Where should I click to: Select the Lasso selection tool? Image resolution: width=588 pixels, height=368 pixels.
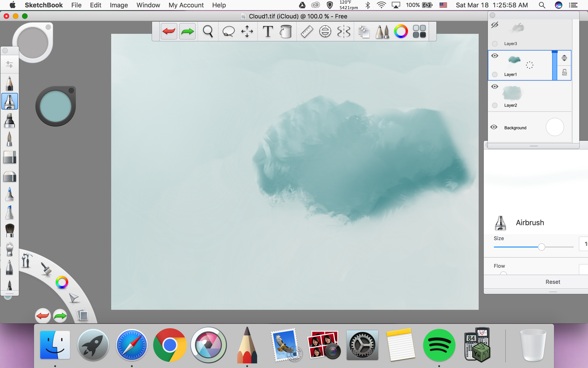click(228, 31)
